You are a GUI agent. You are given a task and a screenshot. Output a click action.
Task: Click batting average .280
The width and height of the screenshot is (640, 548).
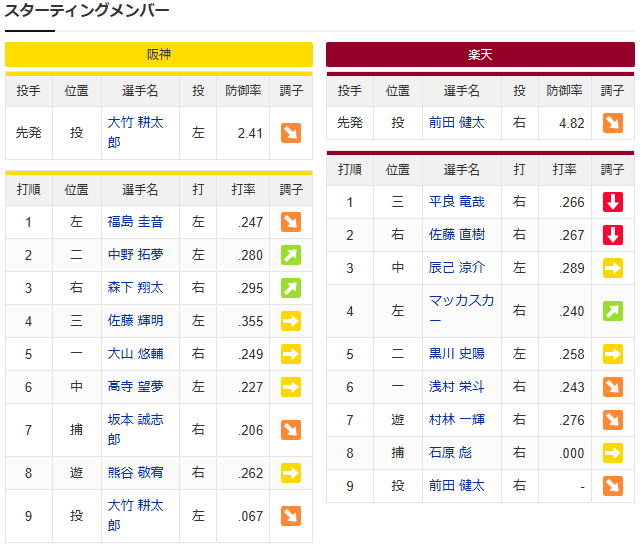pyautogui.click(x=251, y=255)
